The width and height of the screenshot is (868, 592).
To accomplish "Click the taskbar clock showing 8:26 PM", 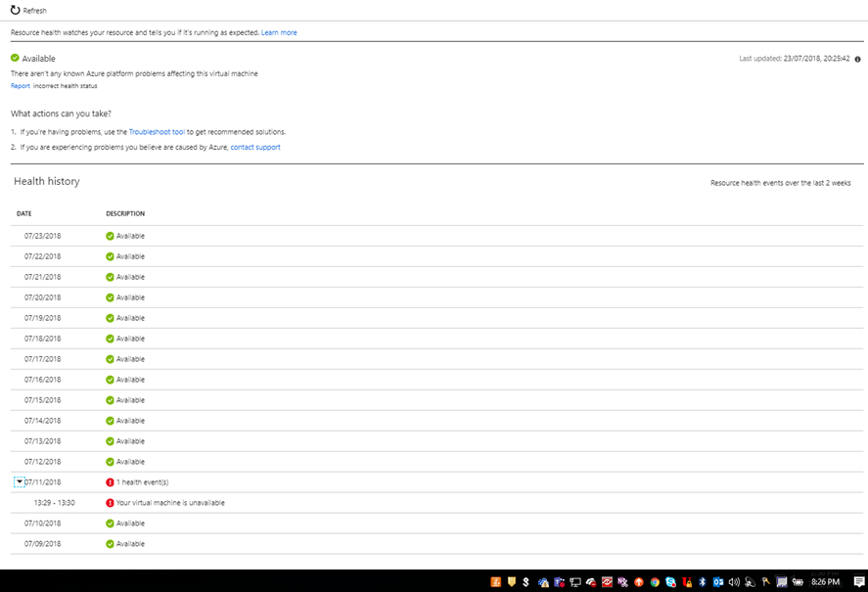I will tap(825, 582).
